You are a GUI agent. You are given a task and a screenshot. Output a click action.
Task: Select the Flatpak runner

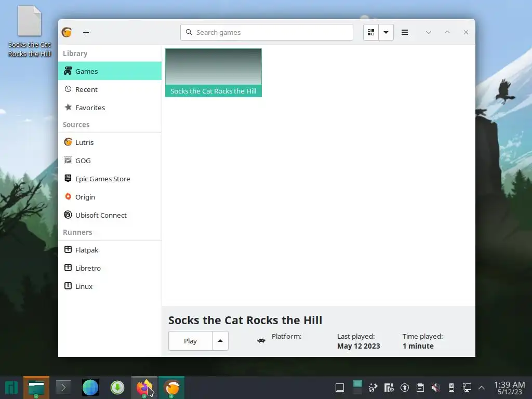click(110, 250)
